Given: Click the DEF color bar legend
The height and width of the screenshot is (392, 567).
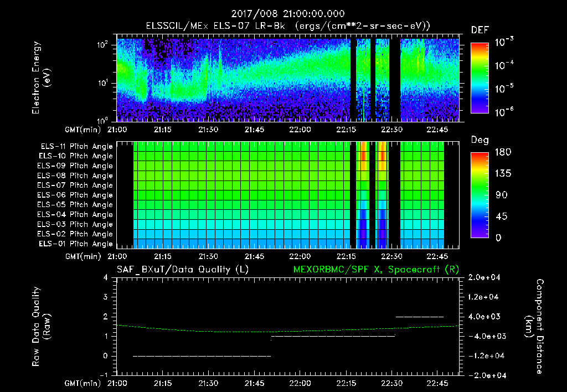Looking at the screenshot, I should (x=480, y=78).
